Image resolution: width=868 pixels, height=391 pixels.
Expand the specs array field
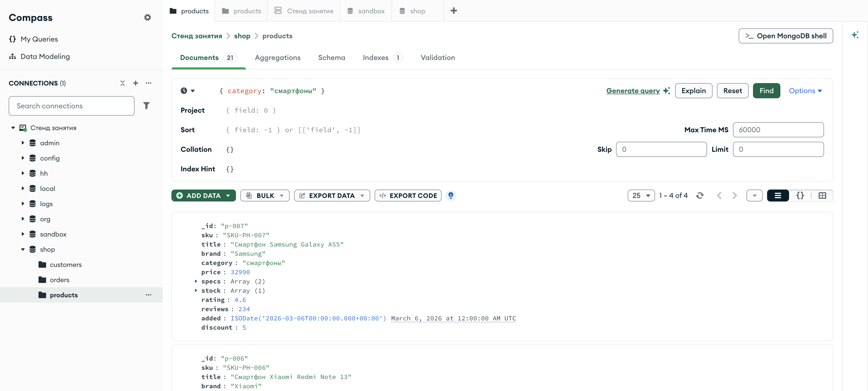pos(196,281)
